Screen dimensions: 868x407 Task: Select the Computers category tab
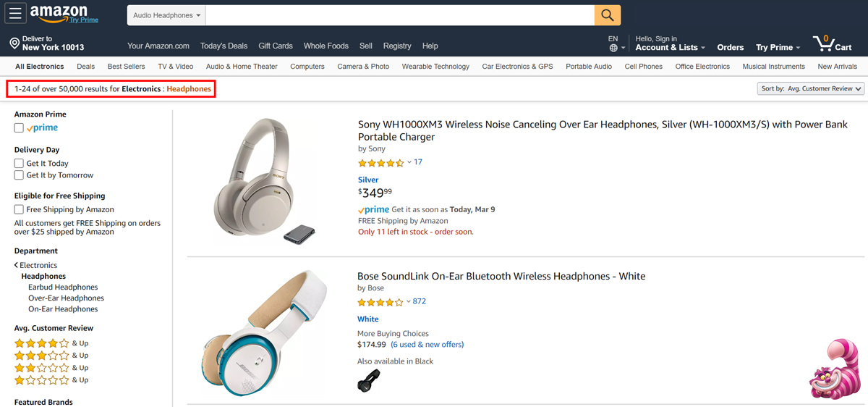coord(307,67)
